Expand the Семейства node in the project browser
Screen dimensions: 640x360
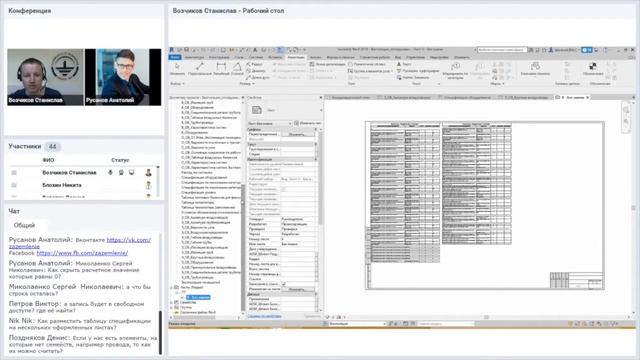click(x=171, y=302)
